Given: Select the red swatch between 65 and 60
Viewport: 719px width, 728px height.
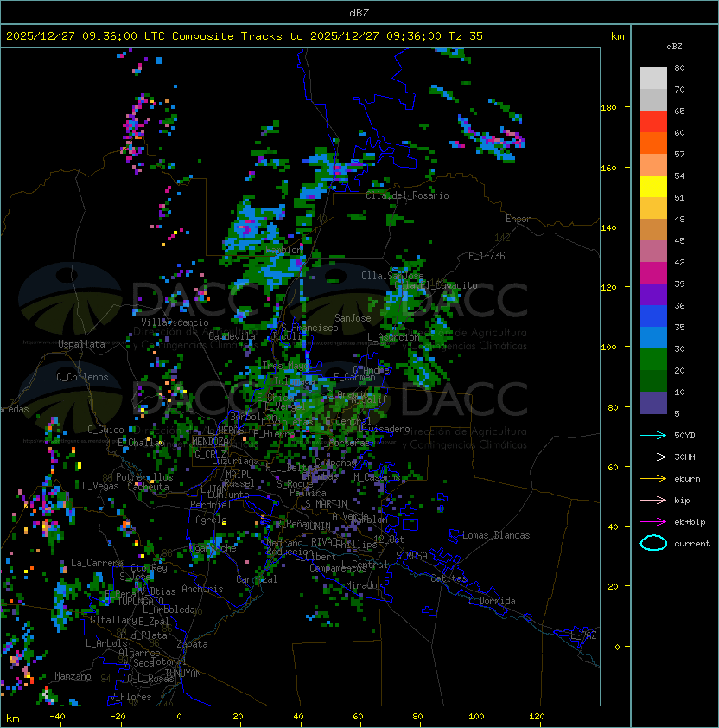Looking at the screenshot, I should [653, 122].
